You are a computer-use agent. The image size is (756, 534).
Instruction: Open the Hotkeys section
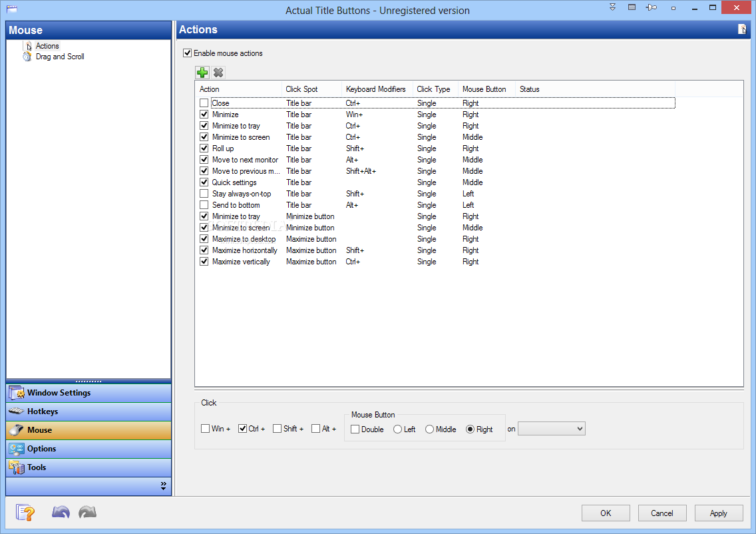point(89,411)
